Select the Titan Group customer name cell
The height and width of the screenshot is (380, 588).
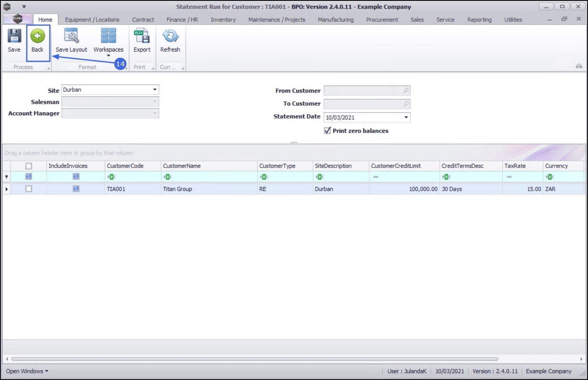pyautogui.click(x=209, y=189)
